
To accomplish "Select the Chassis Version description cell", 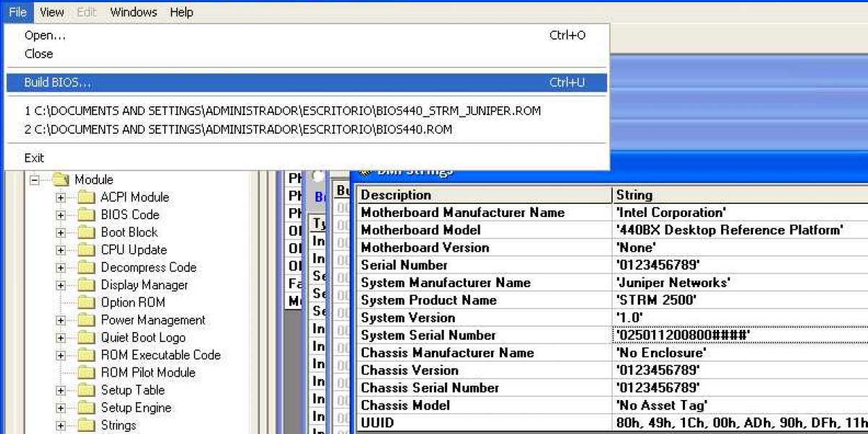I will coord(485,370).
